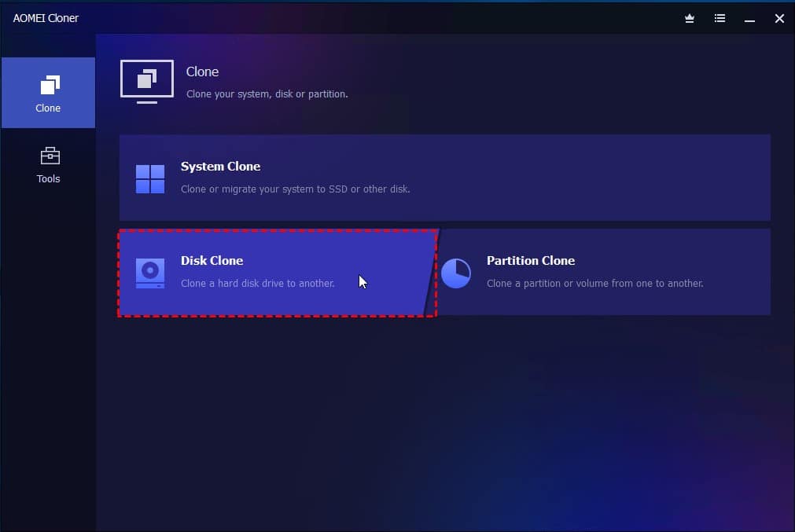Click the Partition Clone pie icon

tap(457, 272)
